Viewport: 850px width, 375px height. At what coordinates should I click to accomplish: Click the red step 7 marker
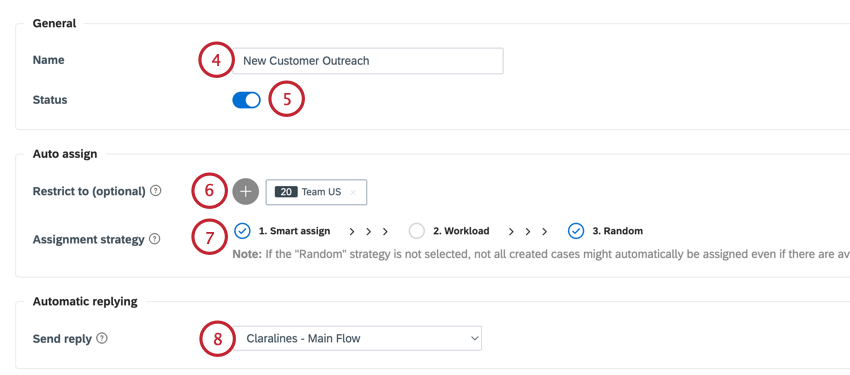(x=210, y=238)
